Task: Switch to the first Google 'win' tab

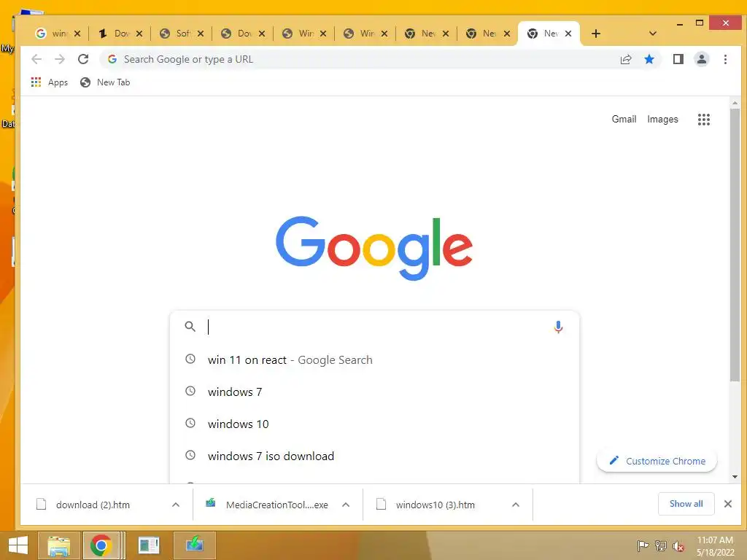Action: coord(53,34)
